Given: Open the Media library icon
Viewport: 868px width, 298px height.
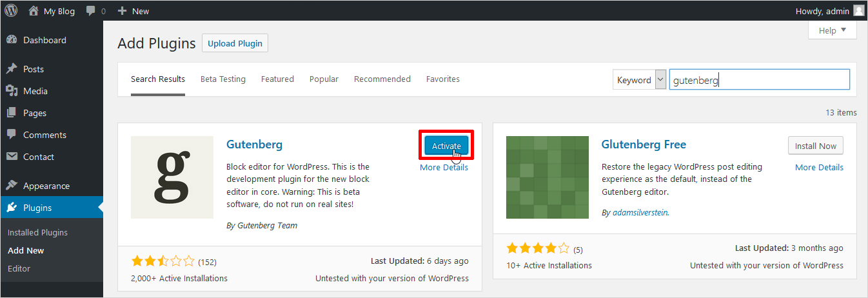Looking at the screenshot, I should 12,91.
